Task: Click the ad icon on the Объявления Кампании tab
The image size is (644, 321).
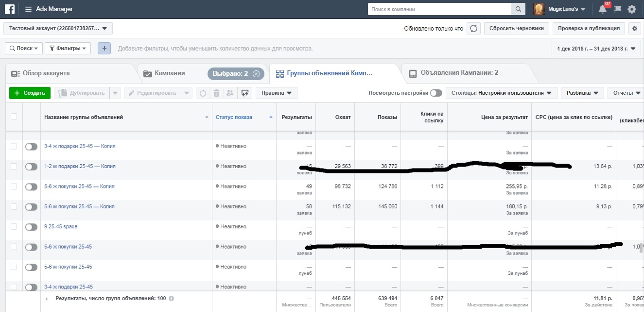Action: click(x=413, y=74)
